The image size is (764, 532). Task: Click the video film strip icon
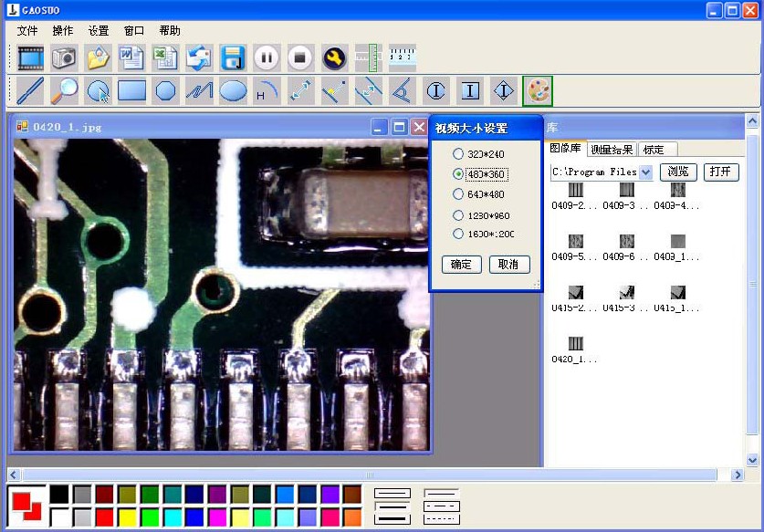(30, 57)
